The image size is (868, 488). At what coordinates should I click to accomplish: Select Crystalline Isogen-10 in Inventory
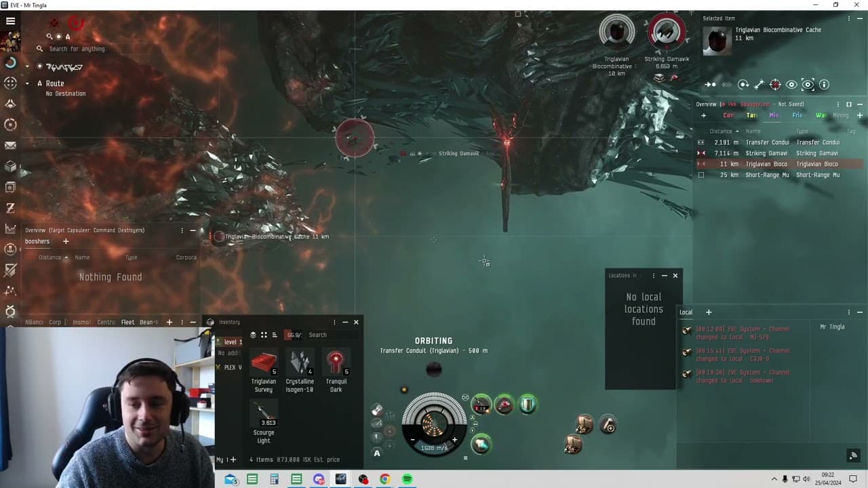coord(299,371)
